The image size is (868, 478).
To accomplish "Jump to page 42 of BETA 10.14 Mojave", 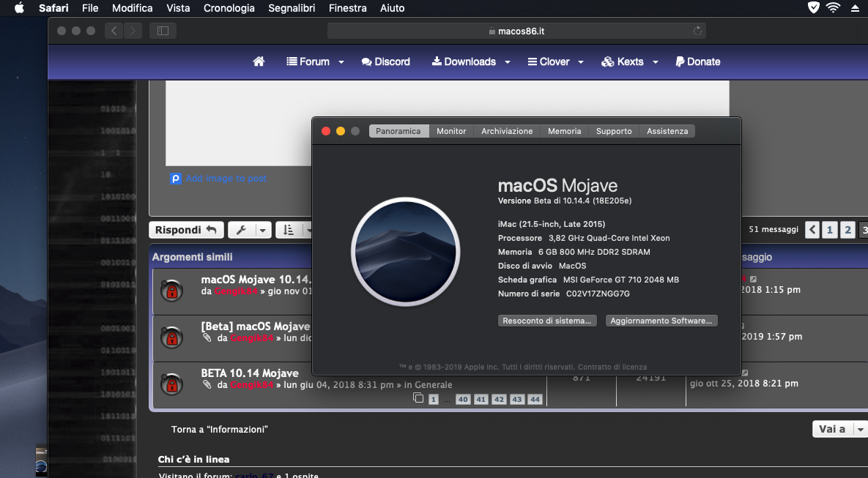I will pyautogui.click(x=500, y=400).
